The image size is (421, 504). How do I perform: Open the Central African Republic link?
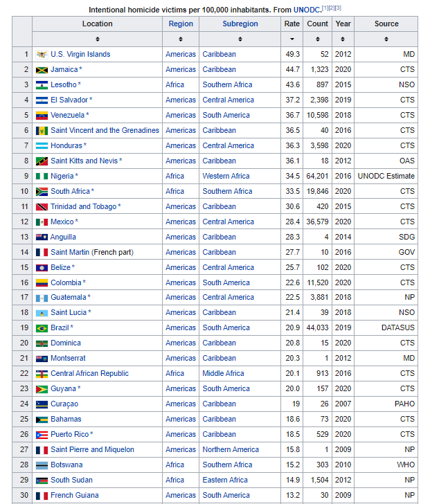(89, 374)
